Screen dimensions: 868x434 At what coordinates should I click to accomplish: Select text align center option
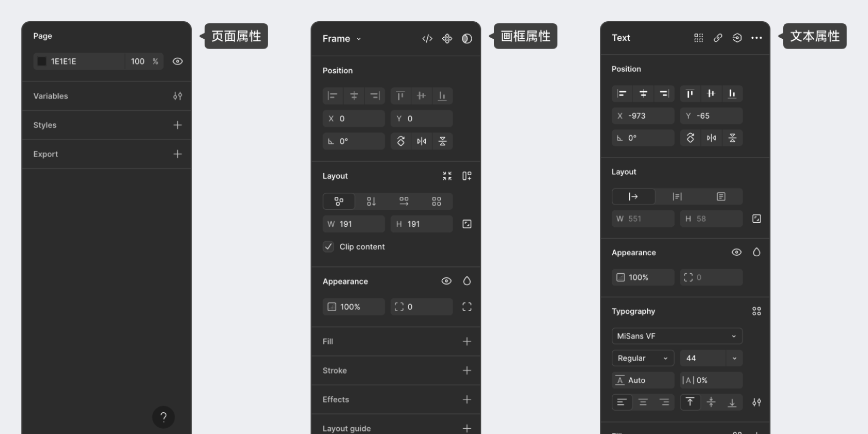click(643, 402)
